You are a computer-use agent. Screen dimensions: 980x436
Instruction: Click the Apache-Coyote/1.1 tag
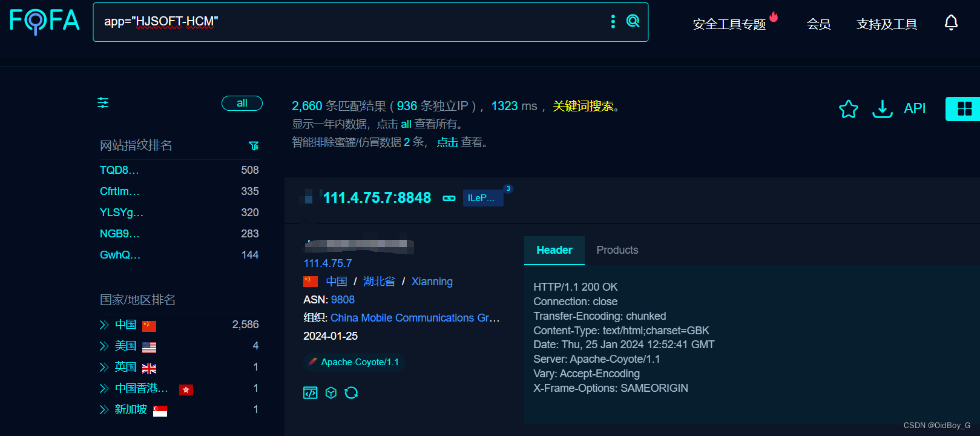point(354,362)
